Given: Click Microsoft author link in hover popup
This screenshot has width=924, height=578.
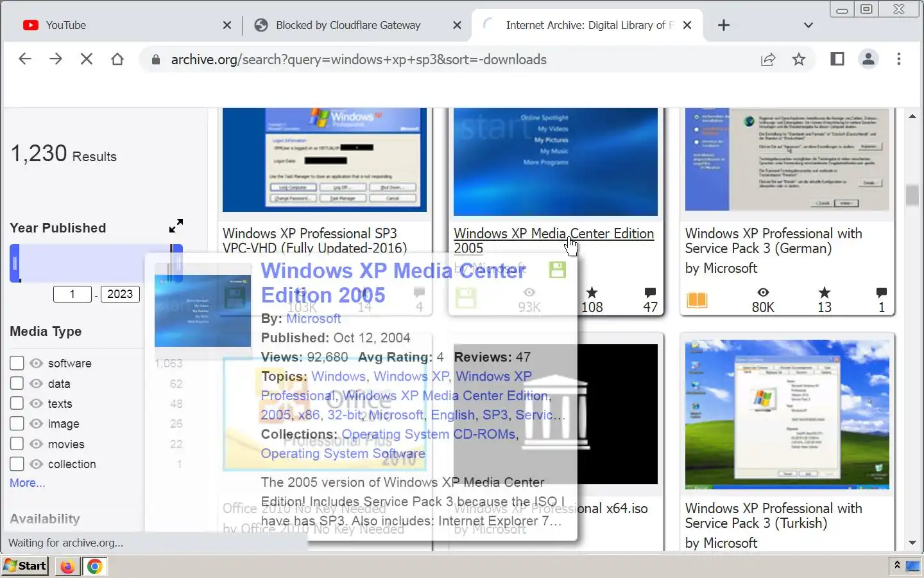Looking at the screenshot, I should [x=313, y=319].
